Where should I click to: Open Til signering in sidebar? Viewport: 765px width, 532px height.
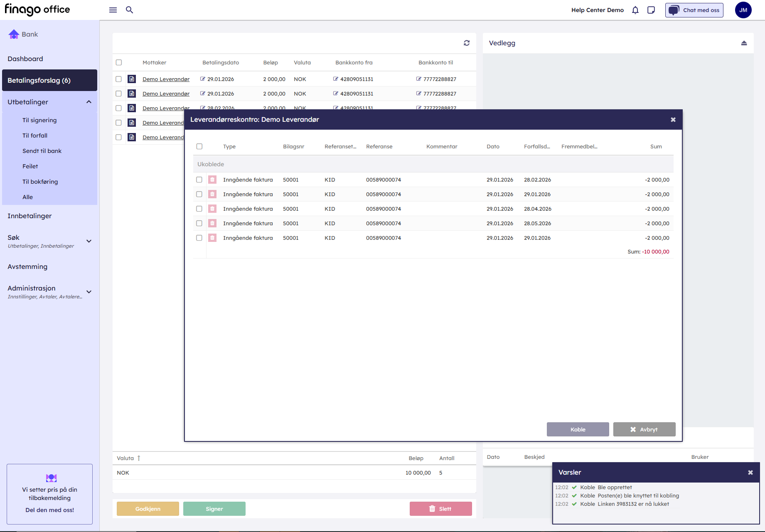pos(39,120)
